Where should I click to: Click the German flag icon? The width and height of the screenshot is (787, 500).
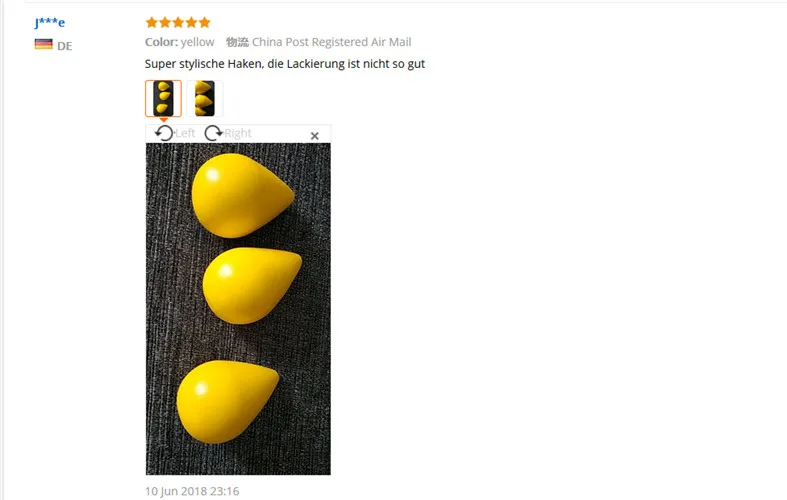coord(44,44)
